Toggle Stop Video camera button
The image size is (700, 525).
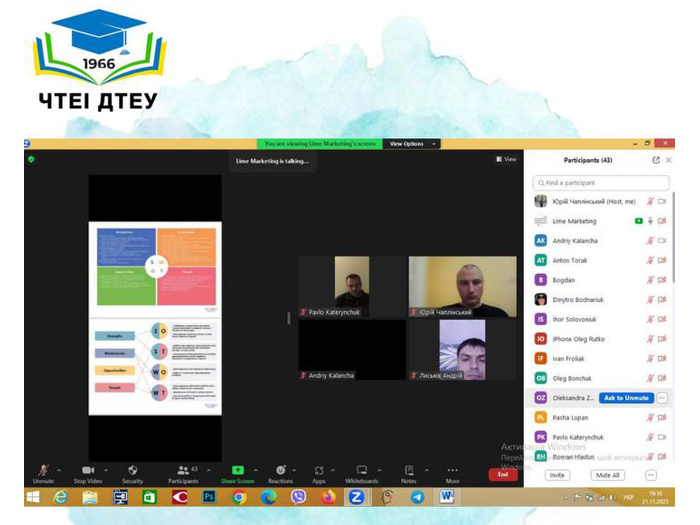[88, 474]
